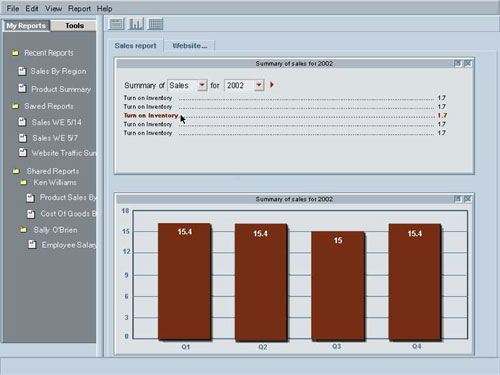Switch to the Tools tab
This screenshot has width=500, height=375.
coord(74,26)
